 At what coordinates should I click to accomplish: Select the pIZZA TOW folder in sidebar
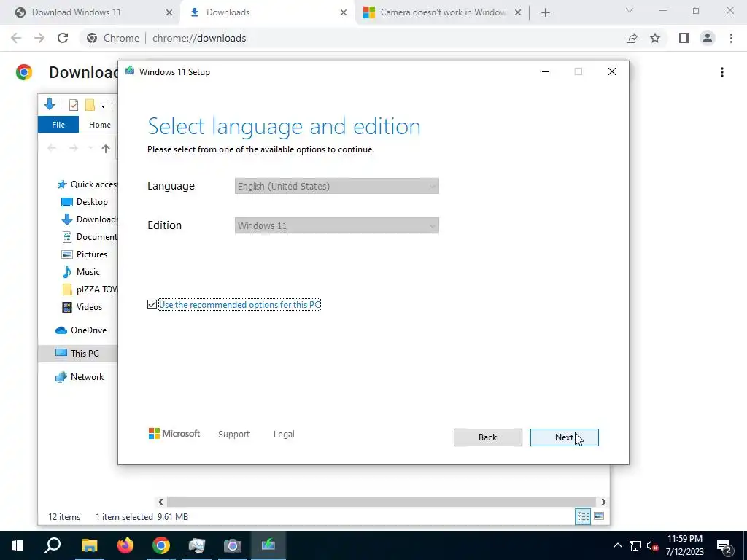click(90, 289)
